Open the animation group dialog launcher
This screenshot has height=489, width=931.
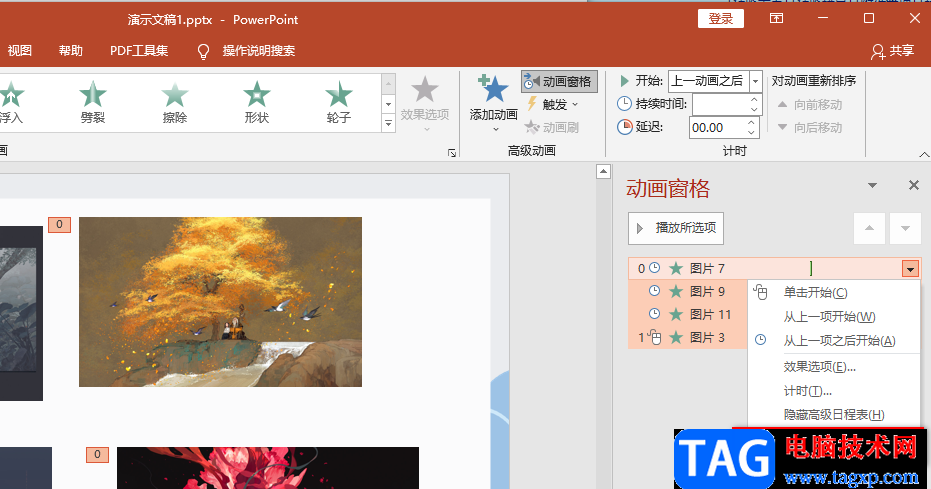[x=452, y=153]
